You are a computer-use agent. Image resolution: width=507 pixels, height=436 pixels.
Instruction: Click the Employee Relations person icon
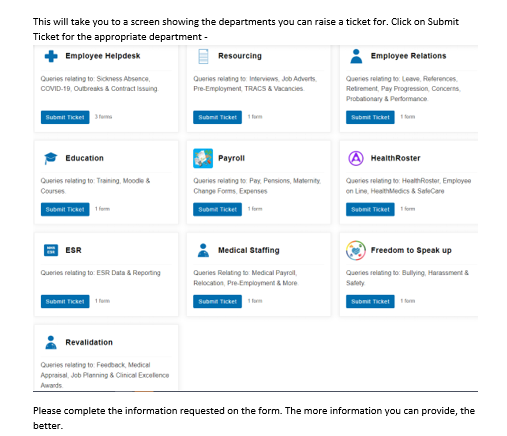356,56
